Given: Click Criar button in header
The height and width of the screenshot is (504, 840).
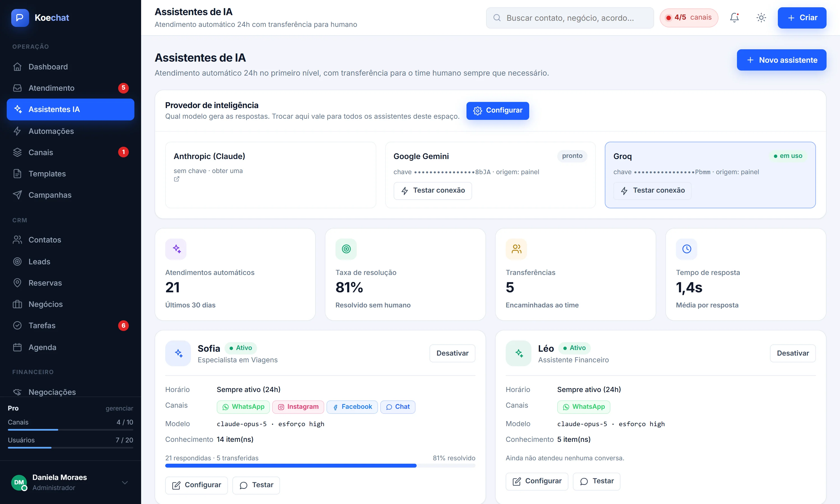Looking at the screenshot, I should pos(802,18).
